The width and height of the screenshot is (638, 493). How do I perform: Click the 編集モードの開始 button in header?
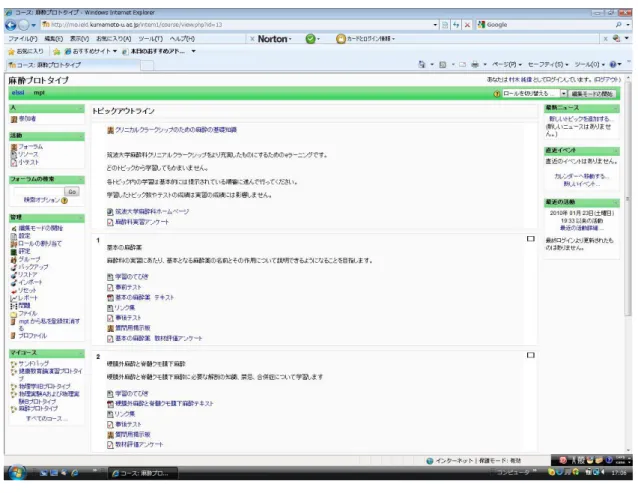[x=592, y=94]
